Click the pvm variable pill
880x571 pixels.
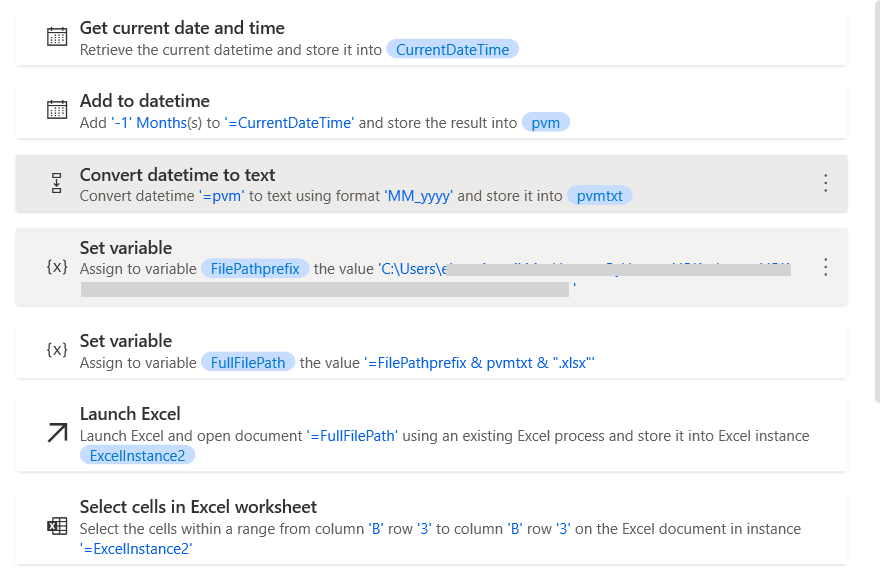tap(545, 123)
